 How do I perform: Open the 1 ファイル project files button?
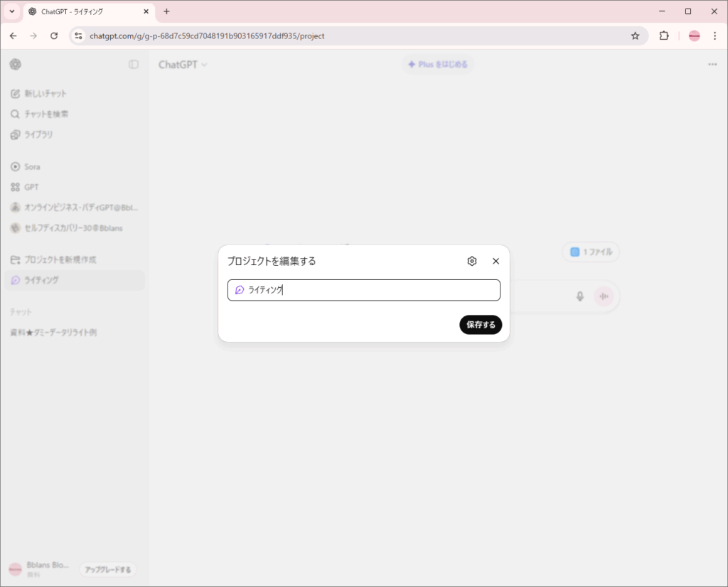click(591, 252)
